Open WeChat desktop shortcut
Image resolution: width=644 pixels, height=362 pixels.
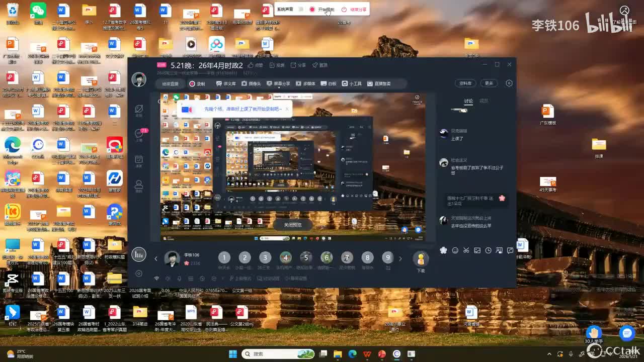pyautogui.click(x=38, y=14)
